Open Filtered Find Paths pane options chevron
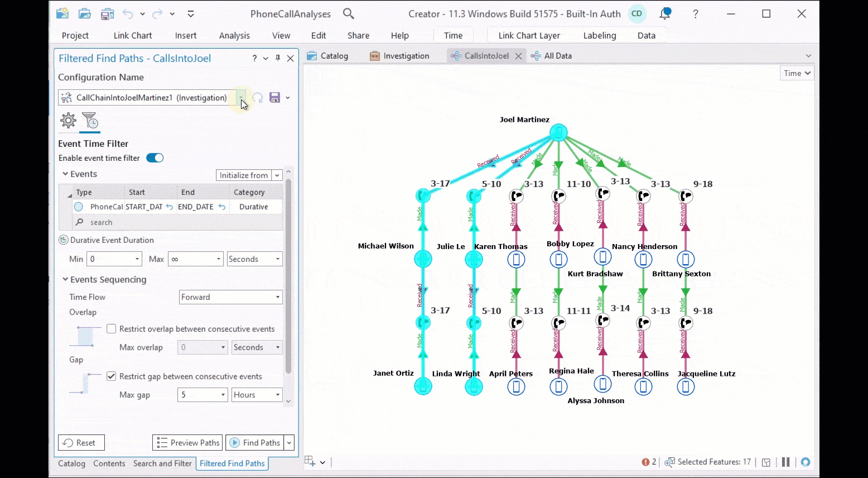The width and height of the screenshot is (868, 478). tap(266, 58)
